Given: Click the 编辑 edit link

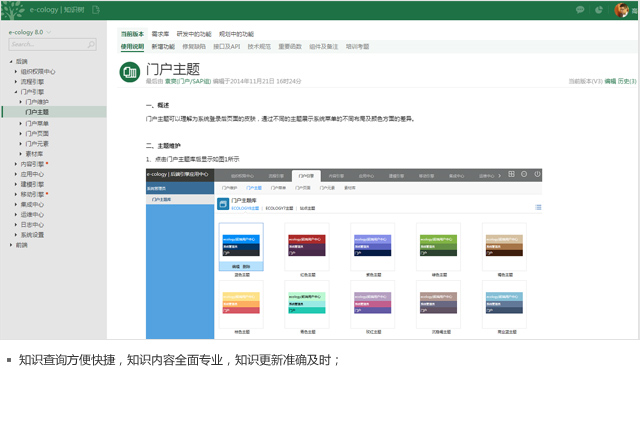Looking at the screenshot, I should (x=610, y=80).
